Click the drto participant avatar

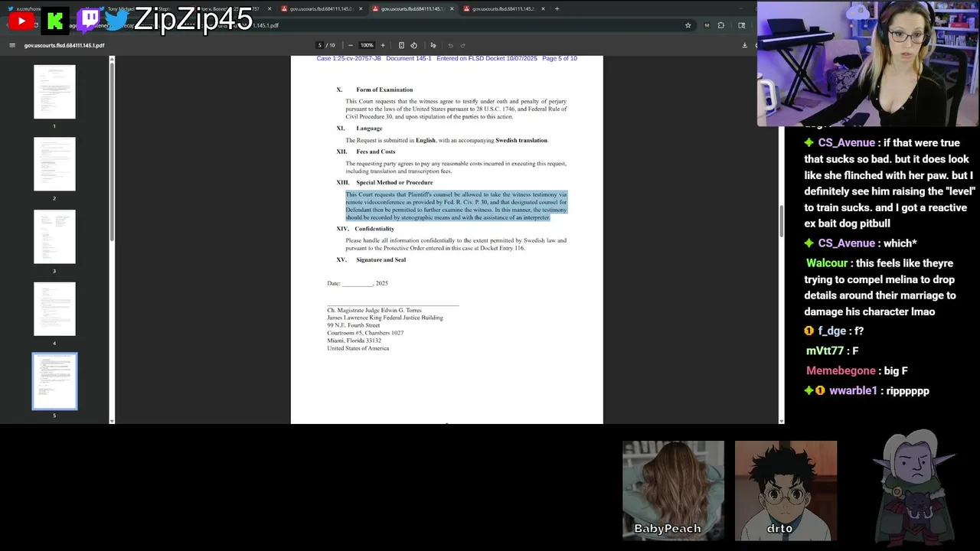[x=786, y=490]
